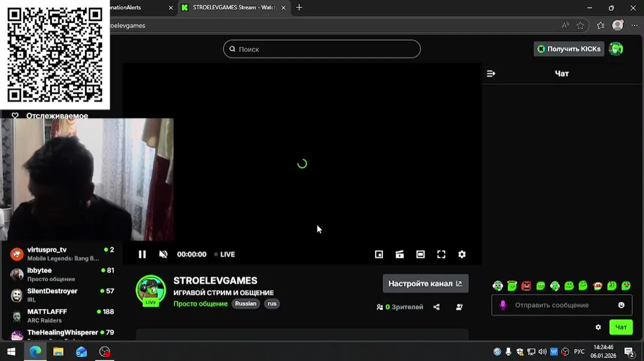Image resolution: width=644 pixels, height=361 pixels.
Task: Click the Поиск search field
Action: tap(322, 49)
